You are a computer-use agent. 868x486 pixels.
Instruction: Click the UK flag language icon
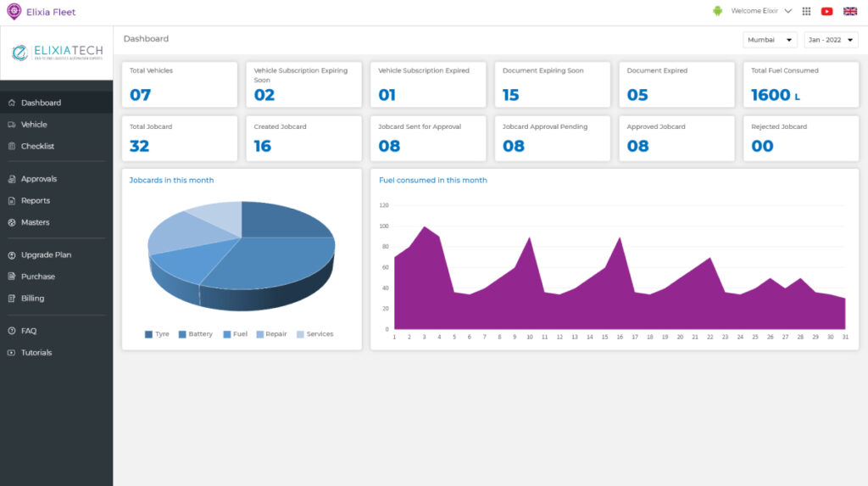849,11
